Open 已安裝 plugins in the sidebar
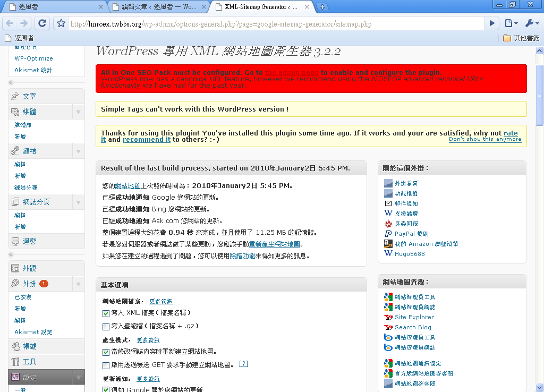 pyautogui.click(x=23, y=297)
